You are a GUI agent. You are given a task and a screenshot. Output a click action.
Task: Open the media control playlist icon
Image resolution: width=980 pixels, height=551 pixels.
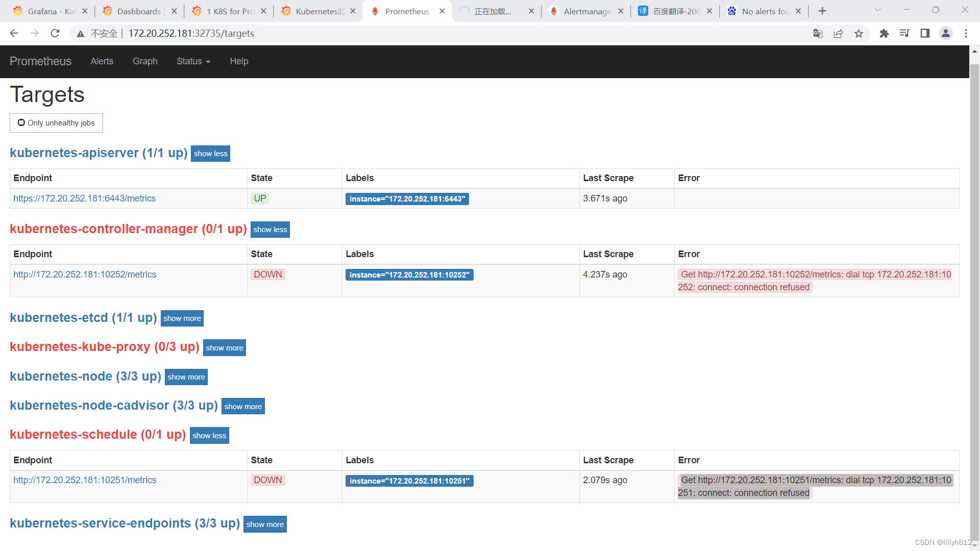click(x=904, y=33)
